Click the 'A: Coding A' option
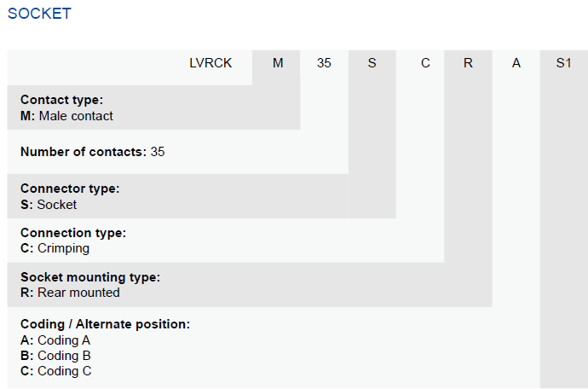588x389 pixels. 55,340
